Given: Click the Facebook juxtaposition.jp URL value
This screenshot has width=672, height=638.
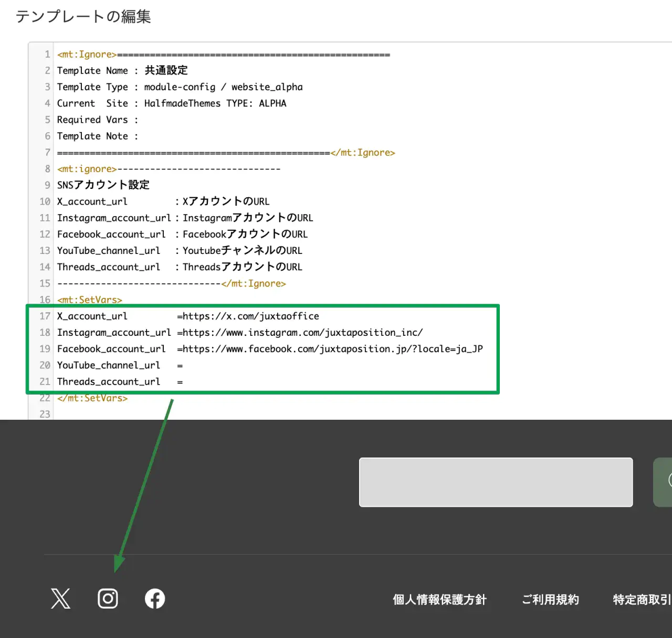Looking at the screenshot, I should pos(332,349).
